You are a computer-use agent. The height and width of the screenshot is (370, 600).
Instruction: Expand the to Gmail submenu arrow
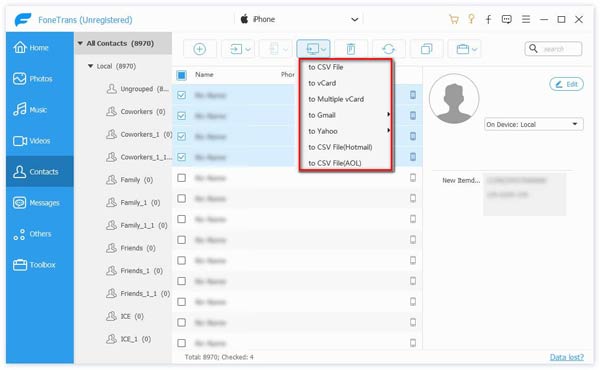pyautogui.click(x=388, y=114)
